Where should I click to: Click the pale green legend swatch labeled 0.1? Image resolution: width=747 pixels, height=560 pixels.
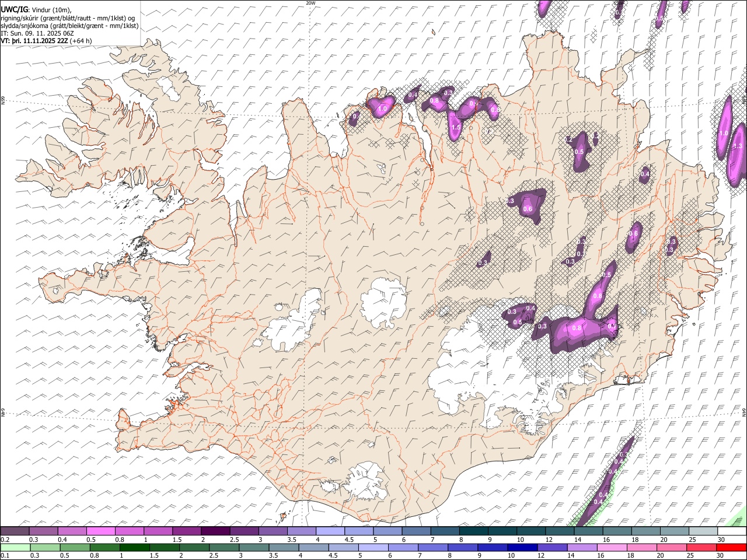(x=15, y=548)
